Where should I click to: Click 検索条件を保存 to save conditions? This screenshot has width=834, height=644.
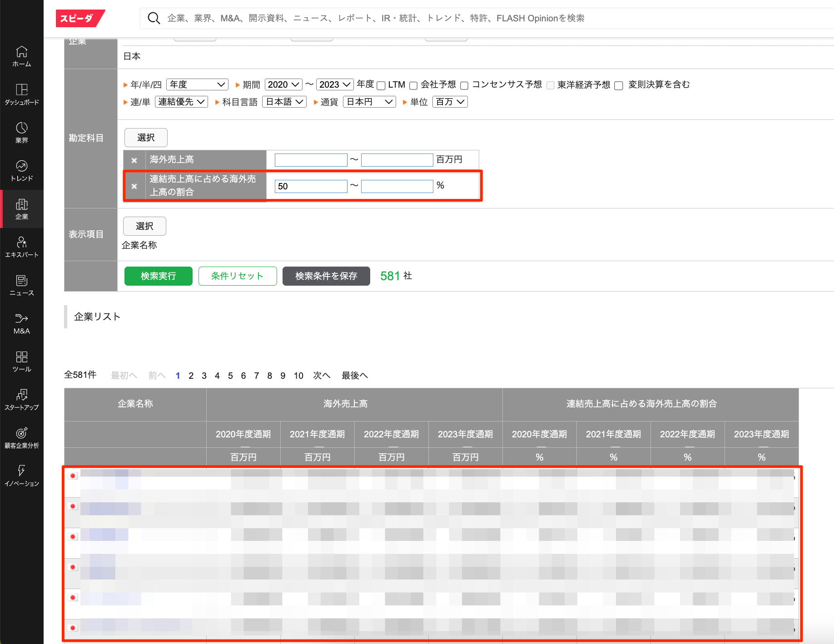pyautogui.click(x=326, y=276)
